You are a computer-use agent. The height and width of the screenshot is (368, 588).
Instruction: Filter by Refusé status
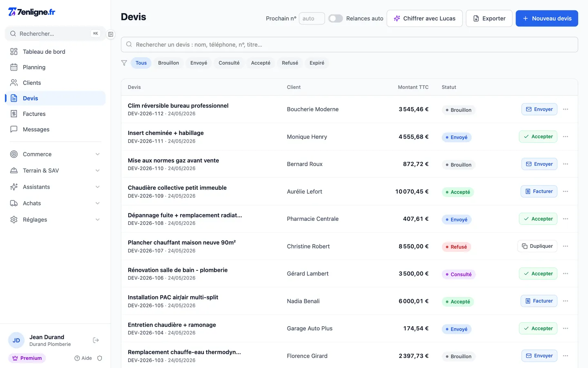(x=290, y=63)
